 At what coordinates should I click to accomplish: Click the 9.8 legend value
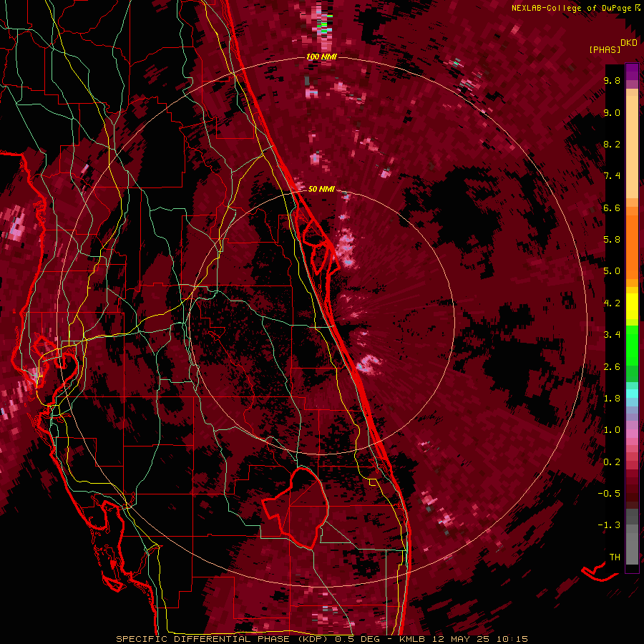click(612, 80)
